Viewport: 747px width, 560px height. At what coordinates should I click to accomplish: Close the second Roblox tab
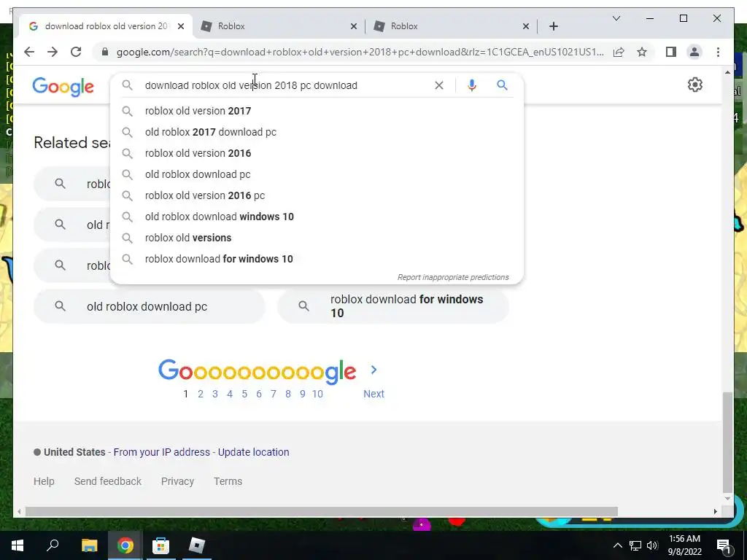pos(526,26)
